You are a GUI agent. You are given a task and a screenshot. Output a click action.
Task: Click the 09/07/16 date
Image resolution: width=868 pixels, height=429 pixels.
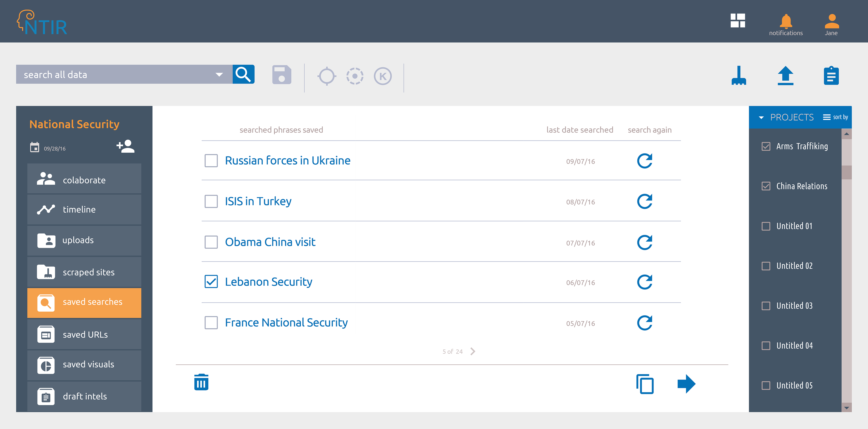[580, 161]
